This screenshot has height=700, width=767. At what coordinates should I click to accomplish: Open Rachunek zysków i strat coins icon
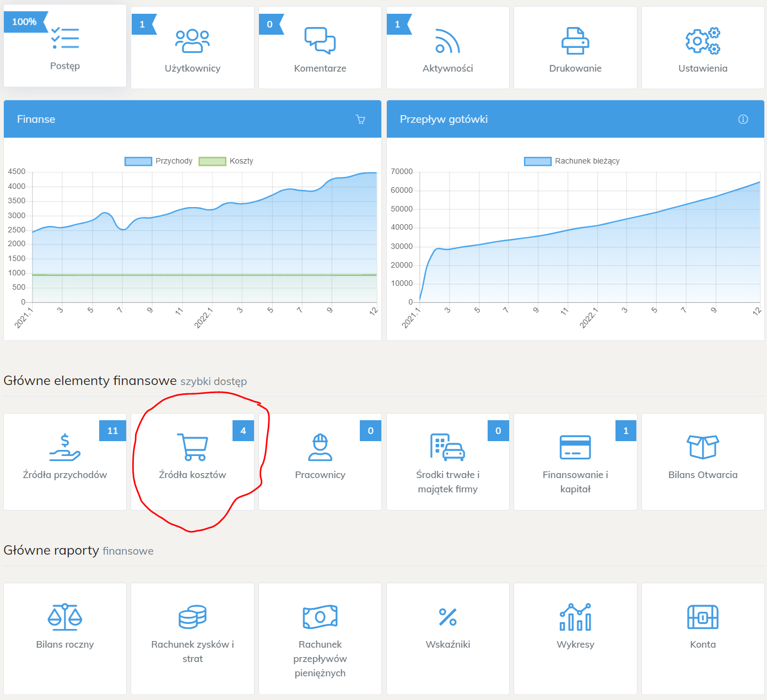coord(192,617)
